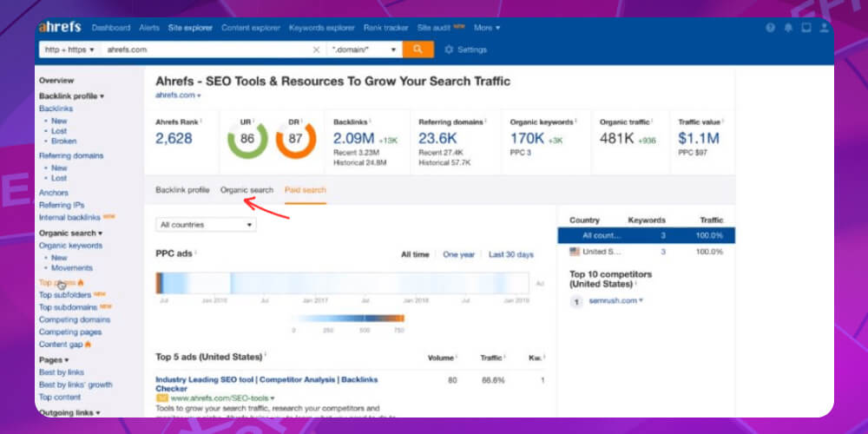Viewport: 868px width, 434px height.
Task: Select All time range for PPC ads
Action: pos(415,254)
